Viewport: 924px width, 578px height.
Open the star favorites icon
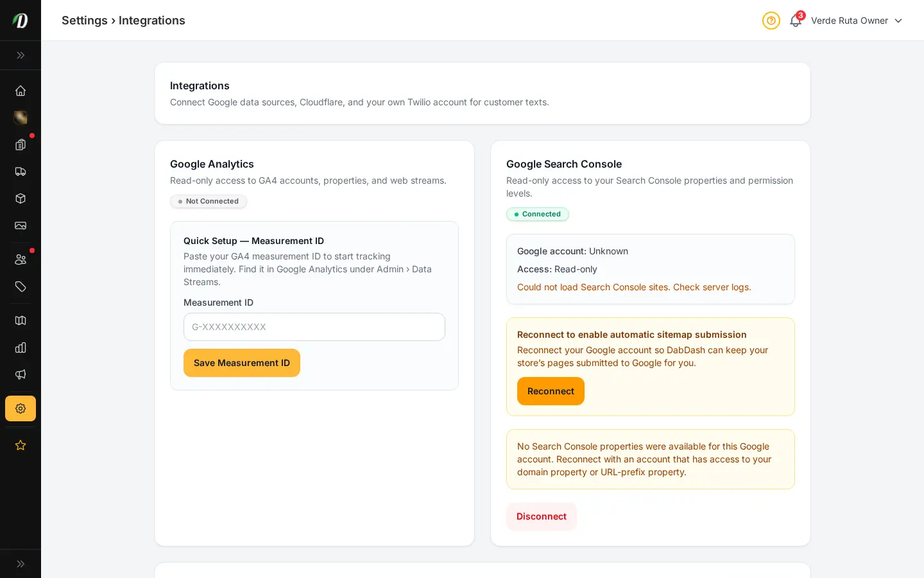pos(21,445)
